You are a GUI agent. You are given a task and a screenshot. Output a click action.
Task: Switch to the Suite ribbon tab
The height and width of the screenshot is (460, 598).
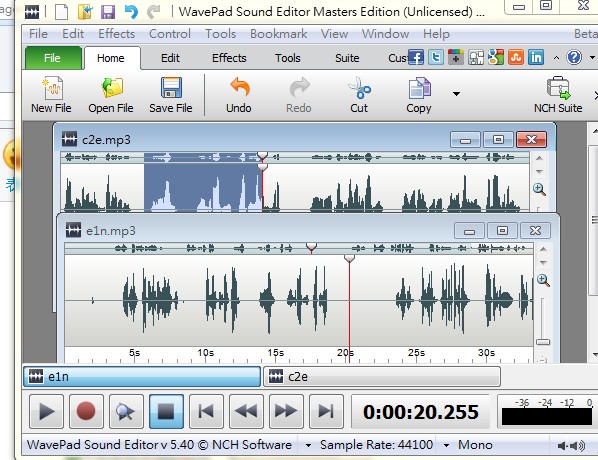pos(347,58)
